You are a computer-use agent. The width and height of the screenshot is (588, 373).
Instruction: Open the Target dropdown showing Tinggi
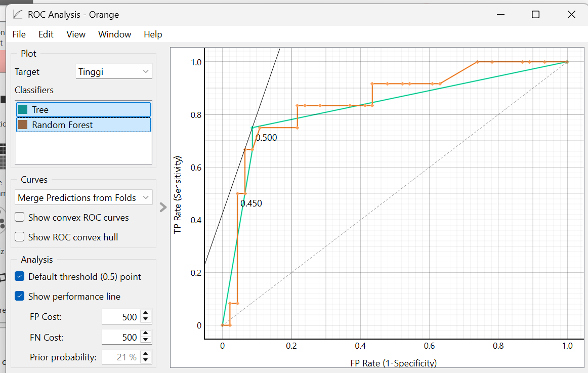114,71
